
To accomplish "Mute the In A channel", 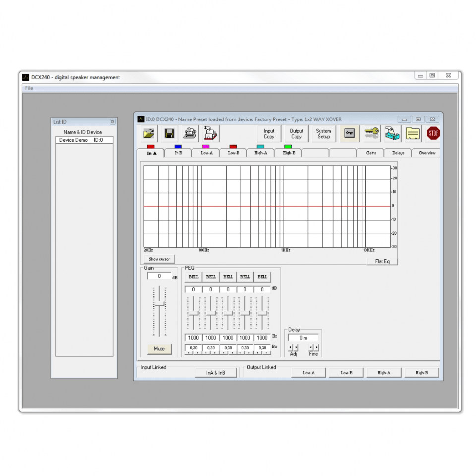I will coord(159,349).
